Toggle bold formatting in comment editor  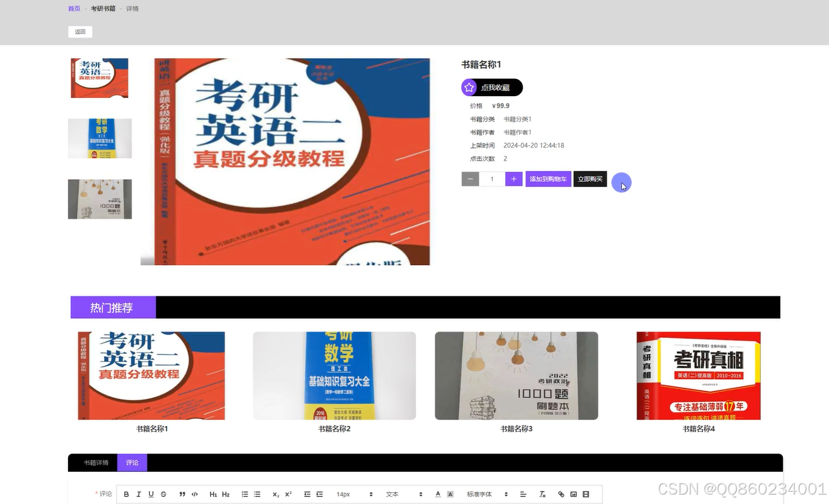tap(126, 494)
